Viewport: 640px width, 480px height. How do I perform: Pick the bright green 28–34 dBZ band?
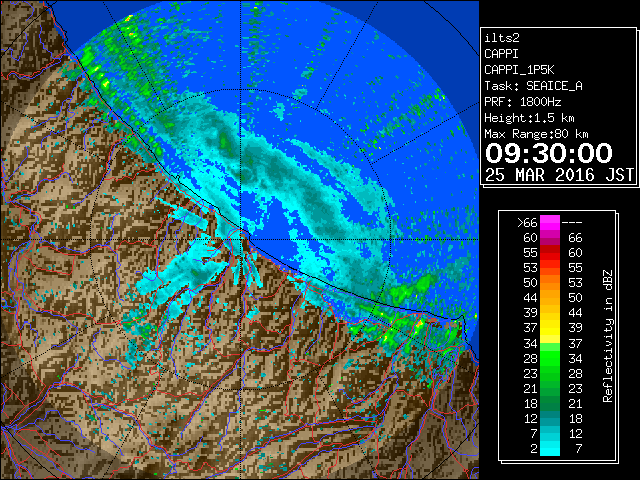pyautogui.click(x=550, y=358)
